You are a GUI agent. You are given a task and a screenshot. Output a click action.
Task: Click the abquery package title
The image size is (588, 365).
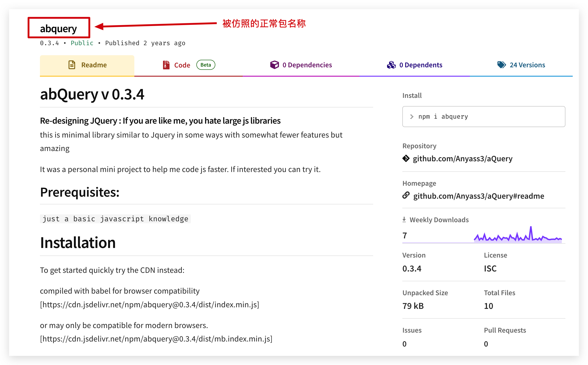pos(58,29)
